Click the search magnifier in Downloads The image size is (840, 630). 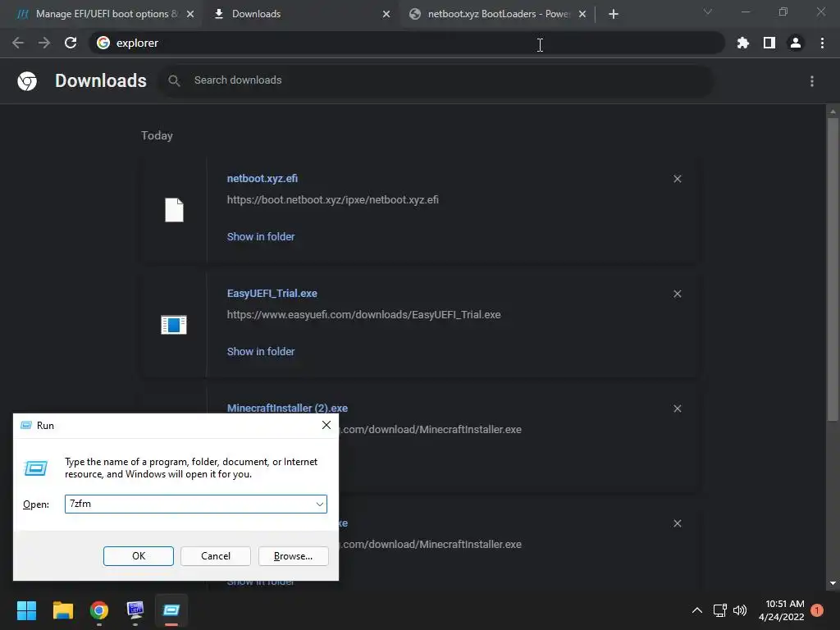click(174, 80)
